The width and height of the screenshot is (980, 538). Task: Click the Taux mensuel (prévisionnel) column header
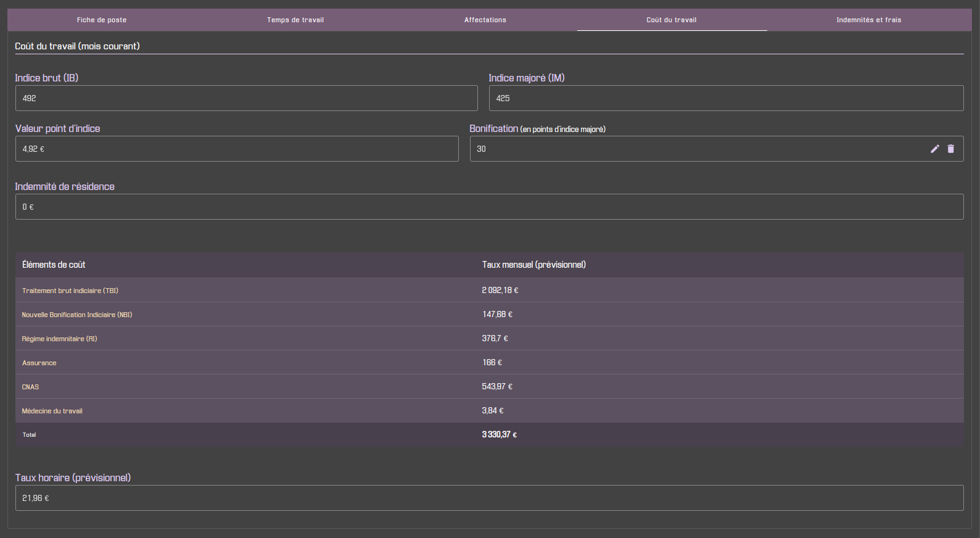pos(534,265)
